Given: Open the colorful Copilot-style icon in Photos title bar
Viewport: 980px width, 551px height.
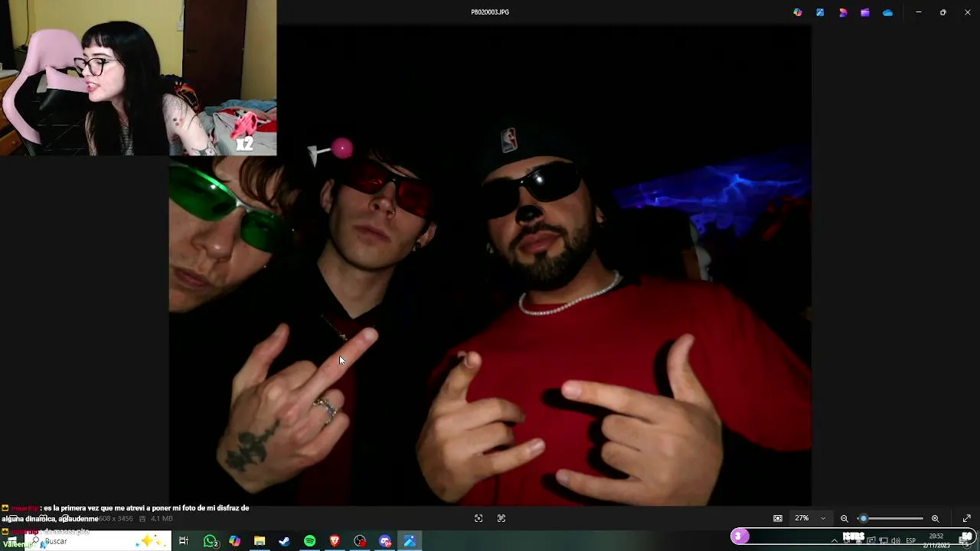Looking at the screenshot, I should [798, 12].
